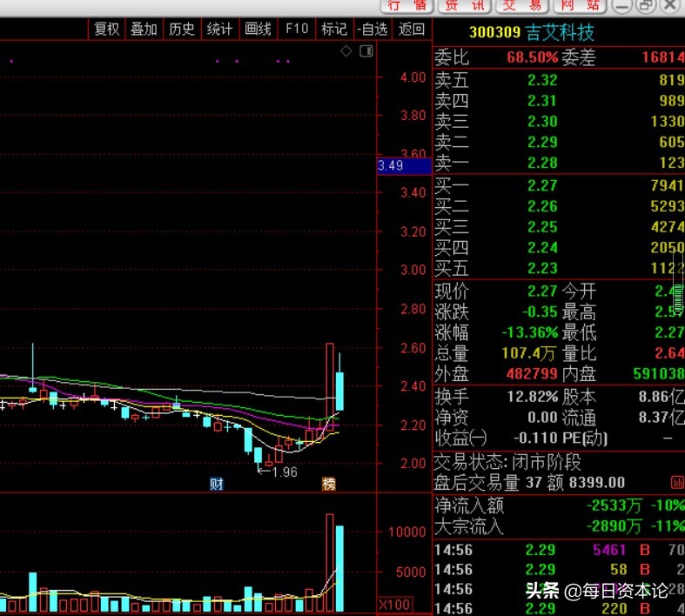Viewport: 685px width, 616px height.
Task: Click the 量比 2.64 value
Action: (x=669, y=353)
